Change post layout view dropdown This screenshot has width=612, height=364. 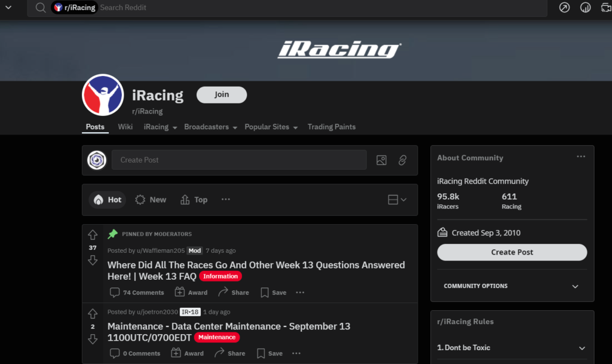[x=397, y=200]
